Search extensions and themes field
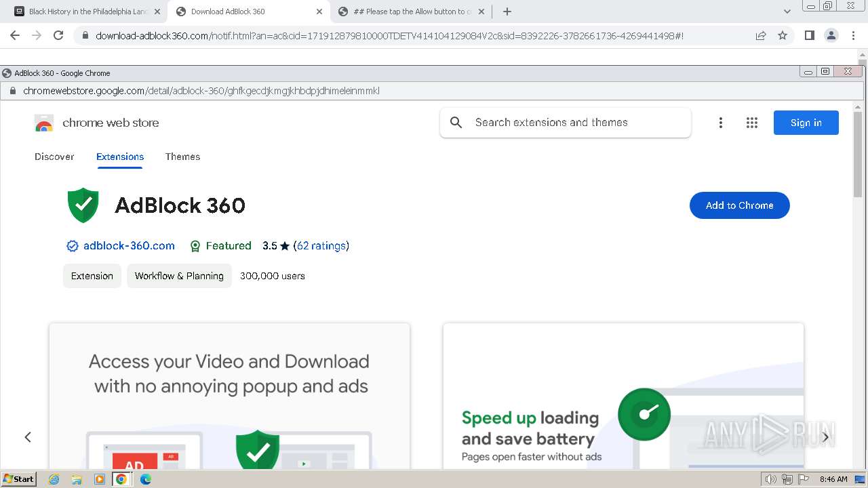Screen dimensions: 868x488 tap(566, 123)
